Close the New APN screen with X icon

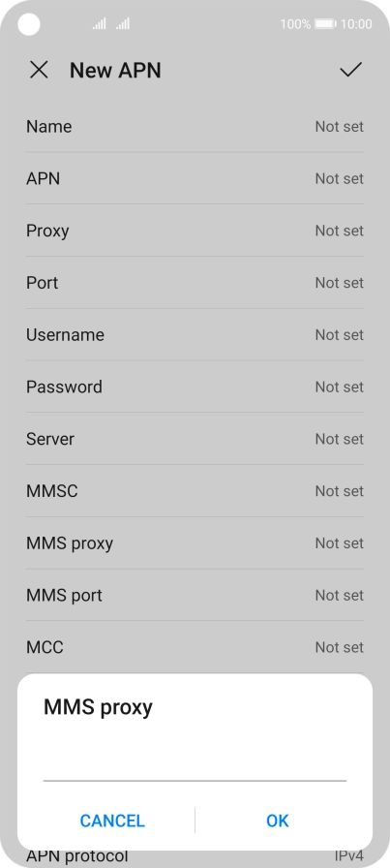pos(39,70)
